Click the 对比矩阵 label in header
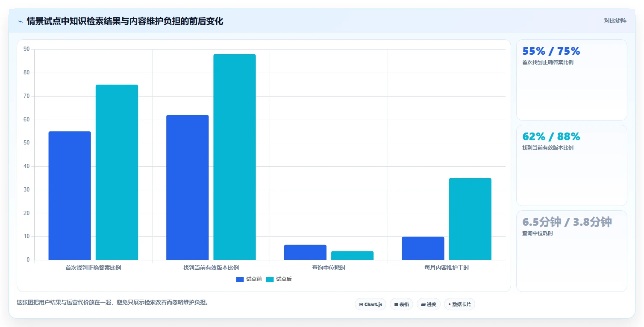The width and height of the screenshot is (644, 327). click(615, 21)
